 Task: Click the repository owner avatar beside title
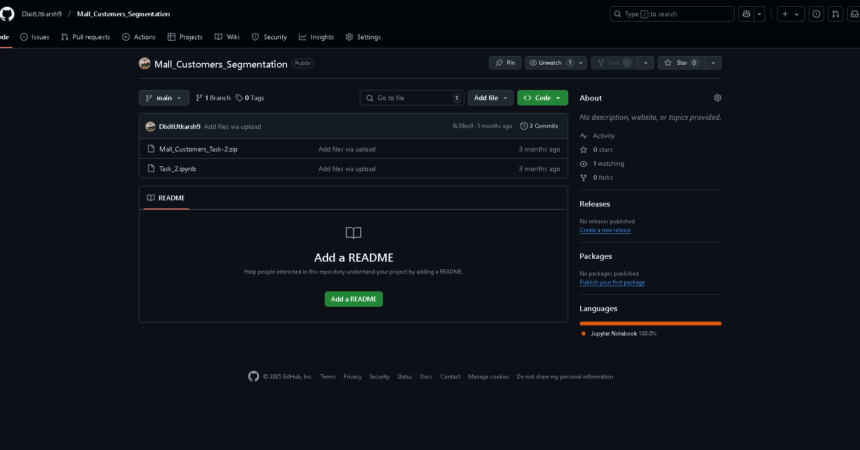click(145, 64)
